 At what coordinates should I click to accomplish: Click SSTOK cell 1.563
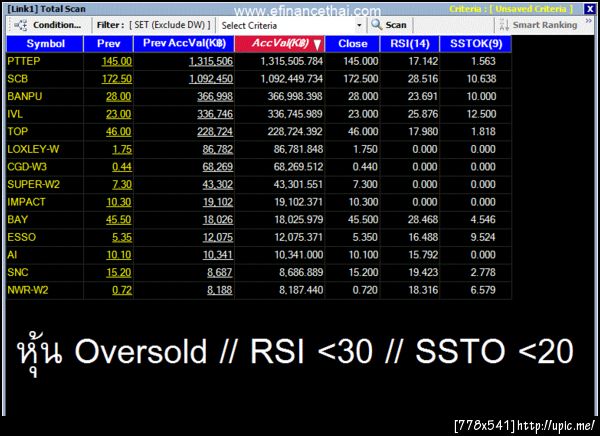pos(483,61)
